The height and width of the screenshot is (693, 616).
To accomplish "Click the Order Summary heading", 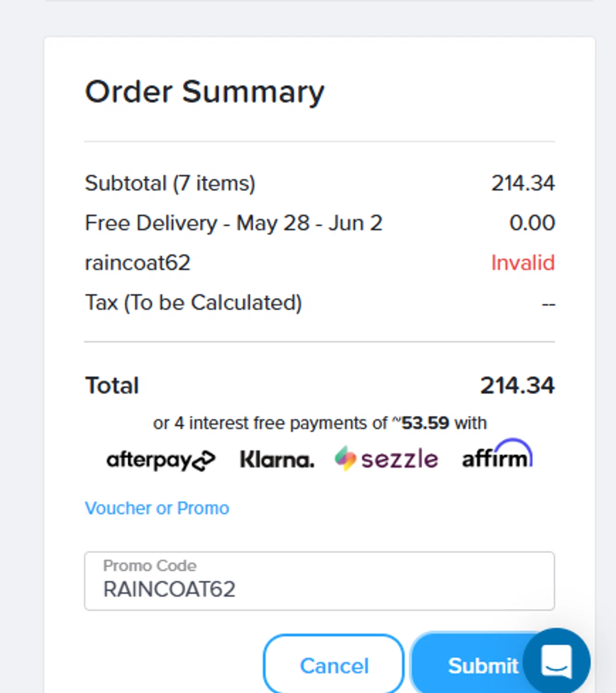I will [205, 91].
